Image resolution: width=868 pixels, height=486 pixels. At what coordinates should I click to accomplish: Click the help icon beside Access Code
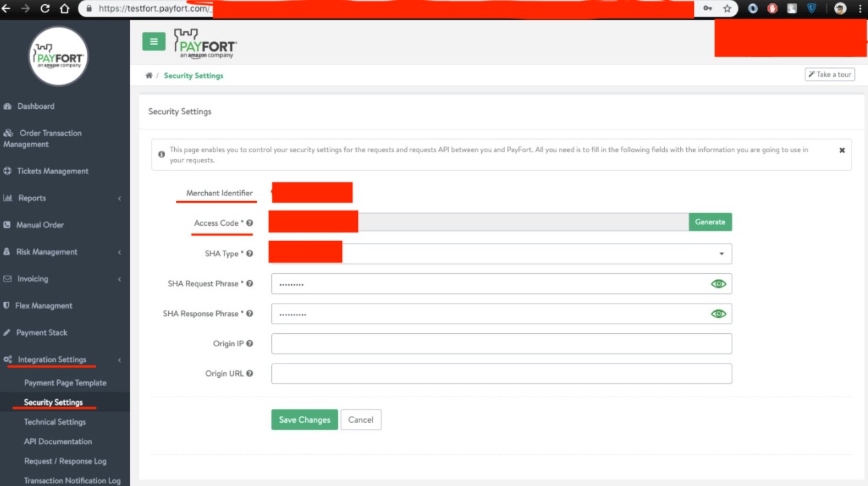coord(250,223)
